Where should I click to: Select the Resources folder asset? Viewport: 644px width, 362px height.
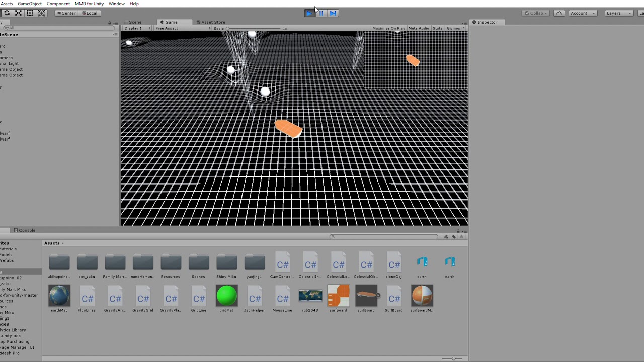171,266
